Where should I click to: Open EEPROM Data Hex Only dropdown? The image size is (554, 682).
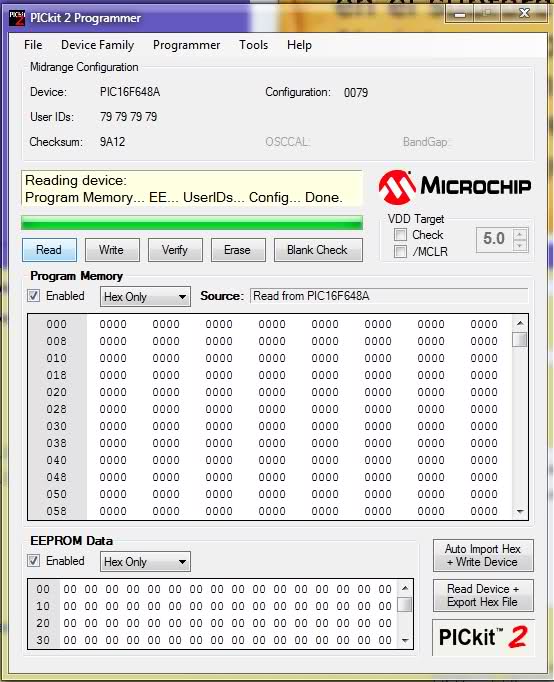pyautogui.click(x=145, y=562)
